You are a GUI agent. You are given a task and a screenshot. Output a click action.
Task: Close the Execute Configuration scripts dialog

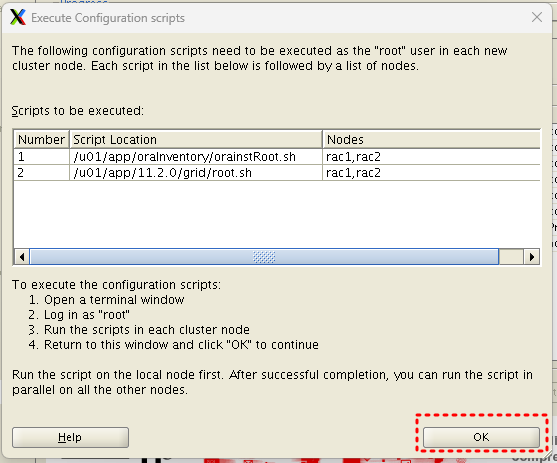point(536,17)
